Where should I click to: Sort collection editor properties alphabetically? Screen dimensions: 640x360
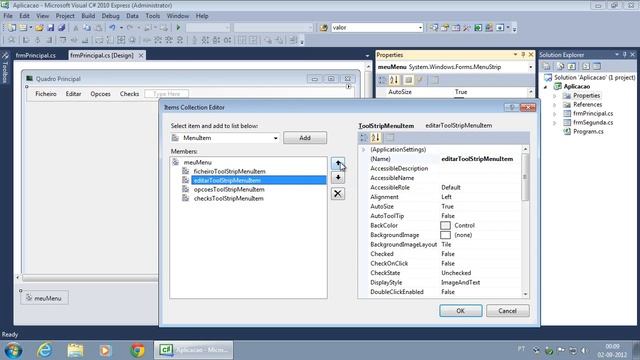[x=376, y=138]
